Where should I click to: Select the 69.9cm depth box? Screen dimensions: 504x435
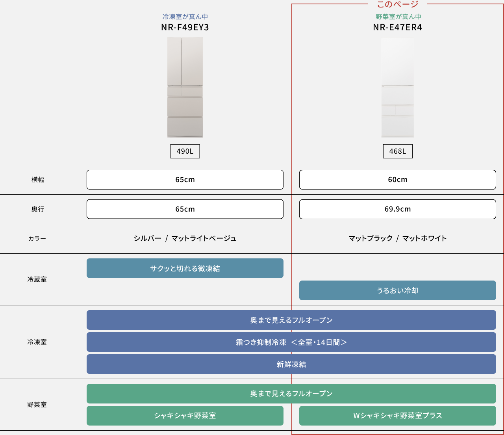point(398,209)
